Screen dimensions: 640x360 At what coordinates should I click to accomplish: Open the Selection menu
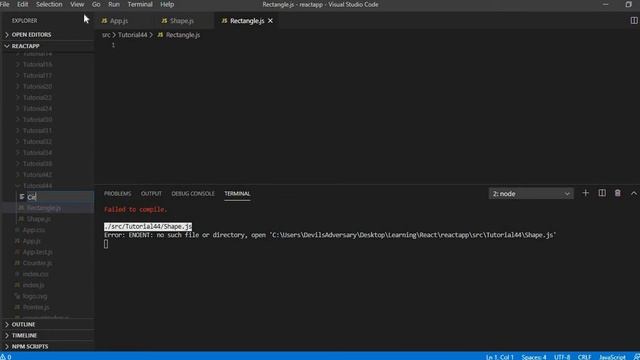tap(49, 4)
